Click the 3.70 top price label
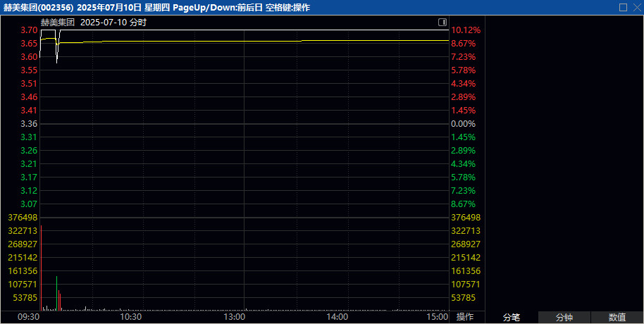Viewport: 644px width, 324px height. (x=29, y=30)
